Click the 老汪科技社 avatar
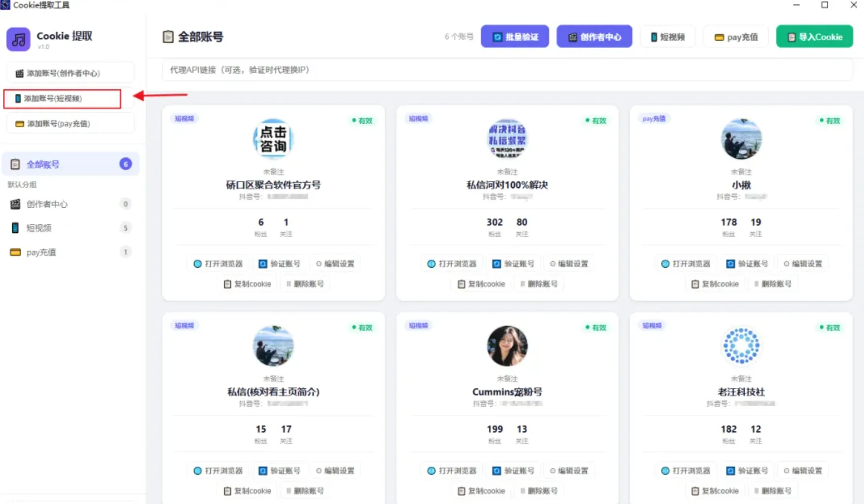Viewport: 864px width, 504px height. pyautogui.click(x=741, y=346)
